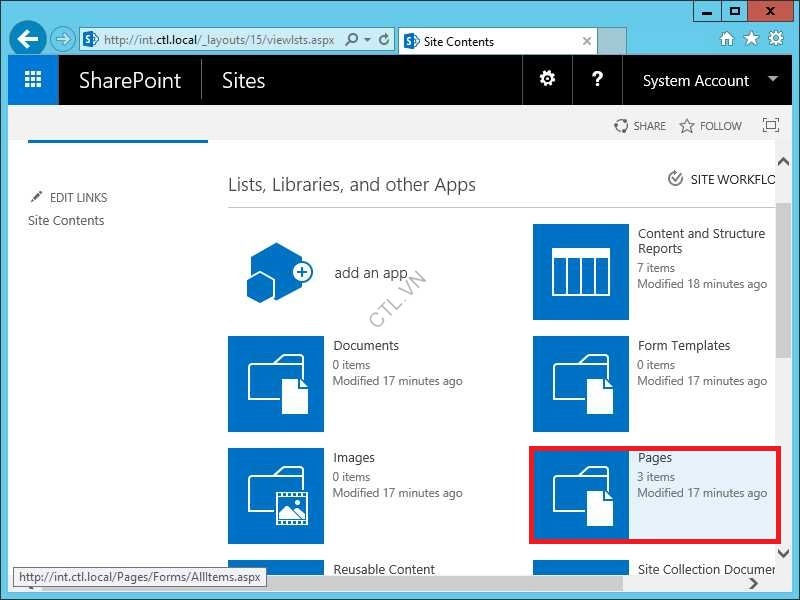Viewport: 800px width, 600px height.
Task: Click the SHARE button
Action: 640,126
